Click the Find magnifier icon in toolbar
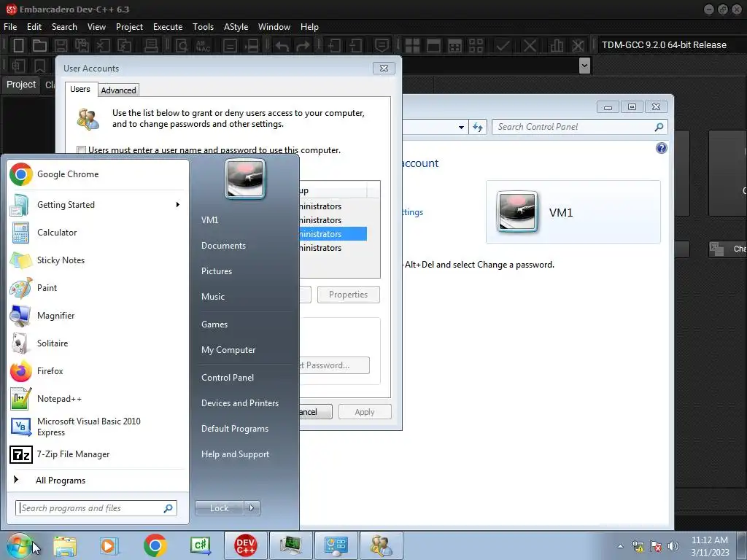 (182, 46)
